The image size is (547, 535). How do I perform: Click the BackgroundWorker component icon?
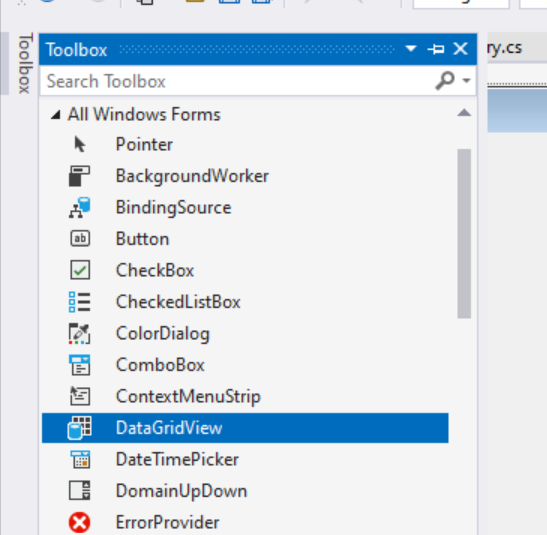(80, 176)
